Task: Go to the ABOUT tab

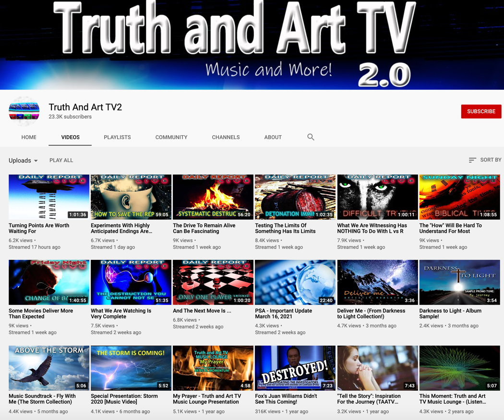Action: click(273, 137)
